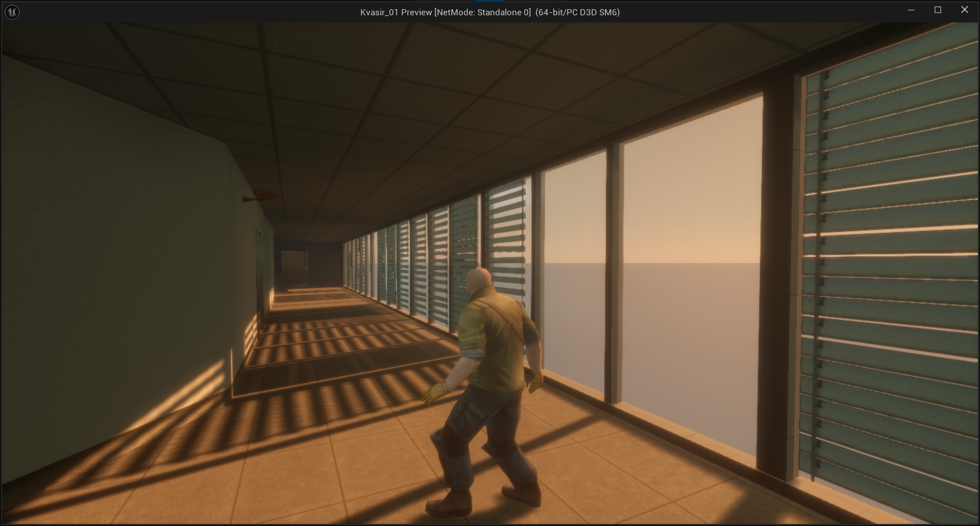The image size is (980, 526).
Task: Click the Kvasir_01 Preview title text
Action: [x=490, y=12]
